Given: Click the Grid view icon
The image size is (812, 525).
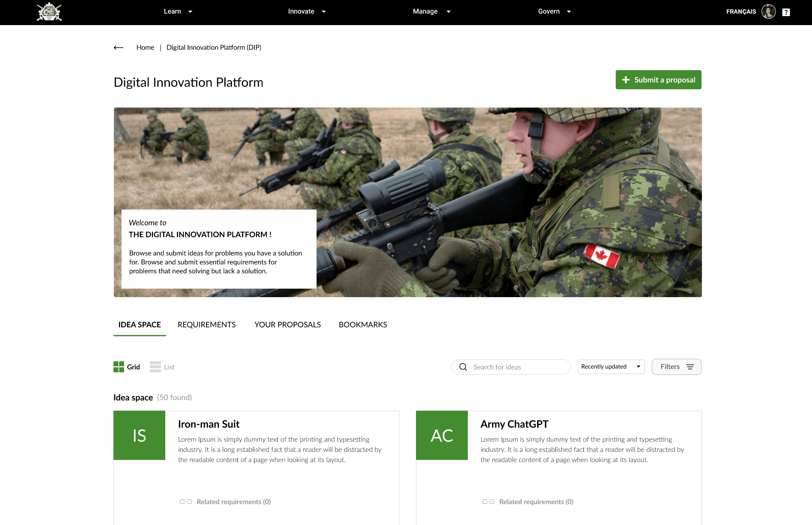Looking at the screenshot, I should coord(119,367).
